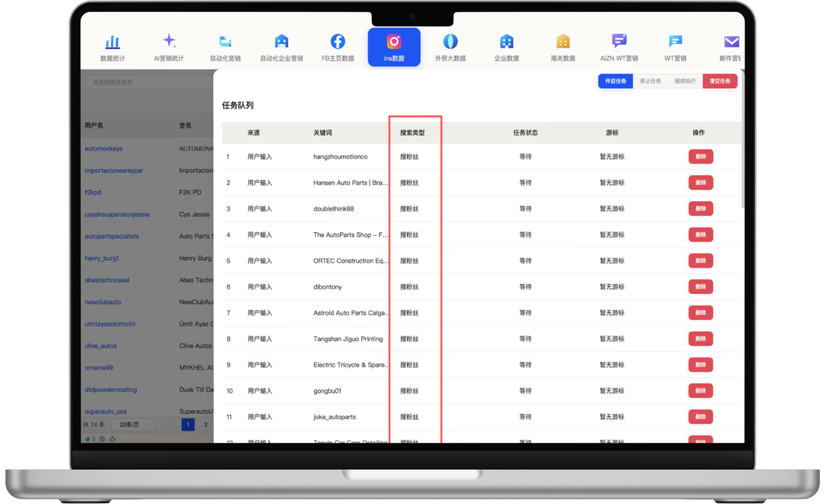Delete the dibontony task

pyautogui.click(x=700, y=287)
